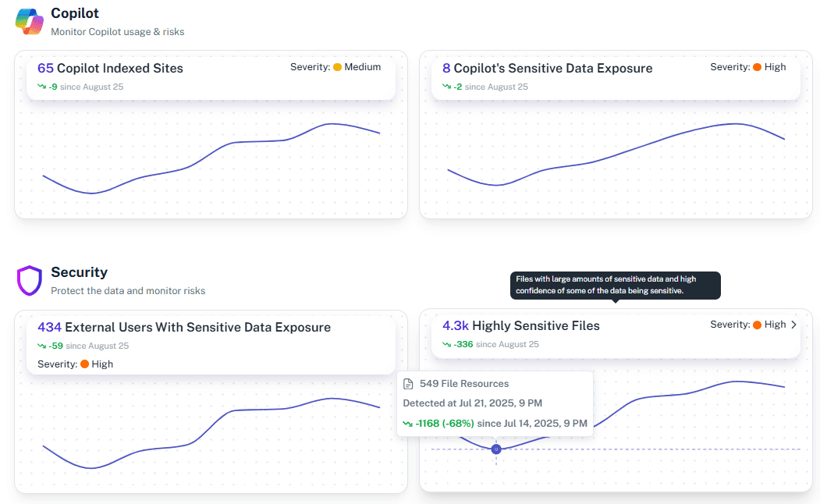
Task: Click the green arrow beside -1168 (-68%) in popup
Action: point(409,423)
